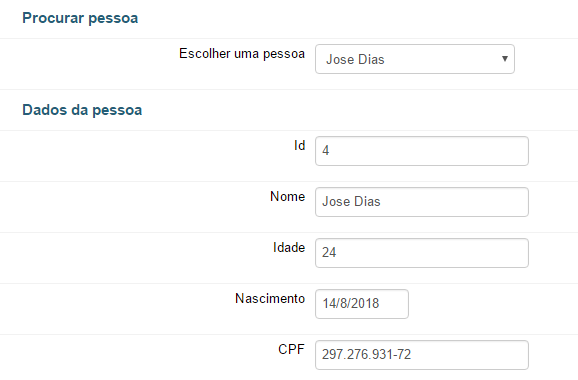
Task: Click the 297.276.931-72 number text
Action: (366, 355)
